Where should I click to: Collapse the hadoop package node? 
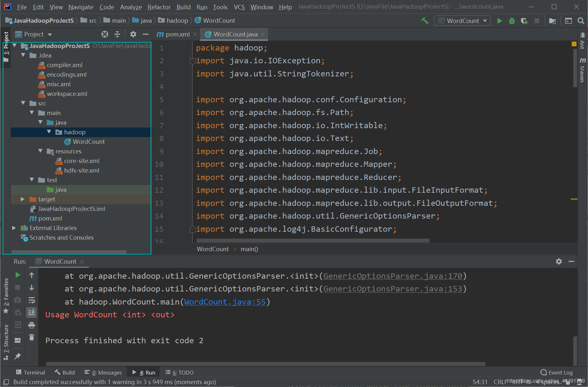point(49,132)
